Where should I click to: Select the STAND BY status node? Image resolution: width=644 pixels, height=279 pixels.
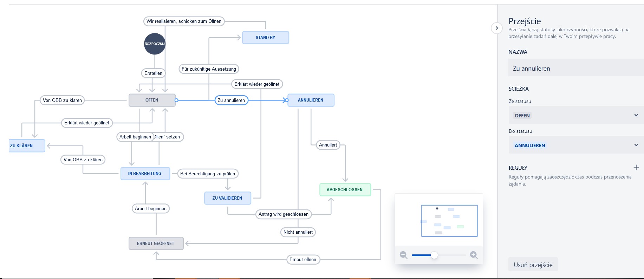[x=266, y=38]
